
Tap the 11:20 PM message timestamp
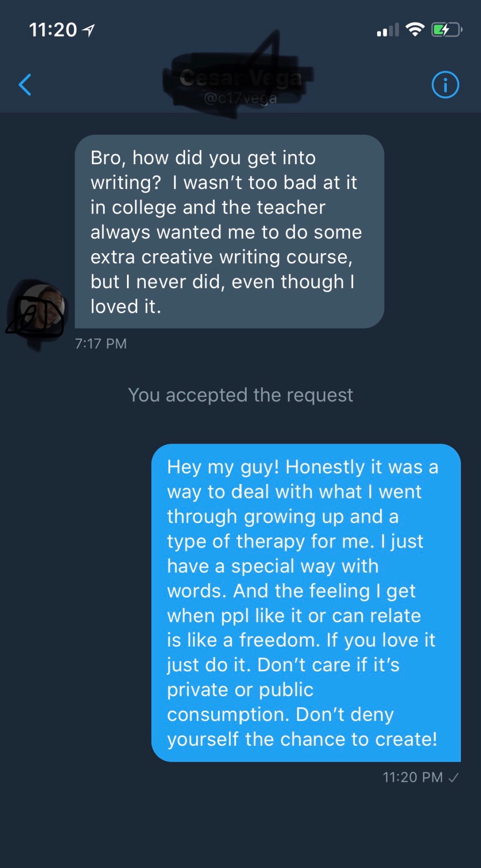[x=412, y=777]
